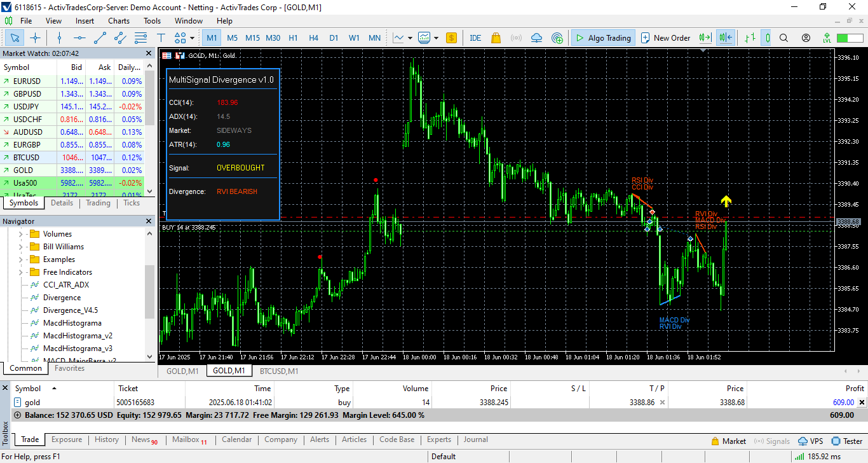Open the Journal tab in Toolbox
This screenshot has height=463, width=868.
(476, 439)
